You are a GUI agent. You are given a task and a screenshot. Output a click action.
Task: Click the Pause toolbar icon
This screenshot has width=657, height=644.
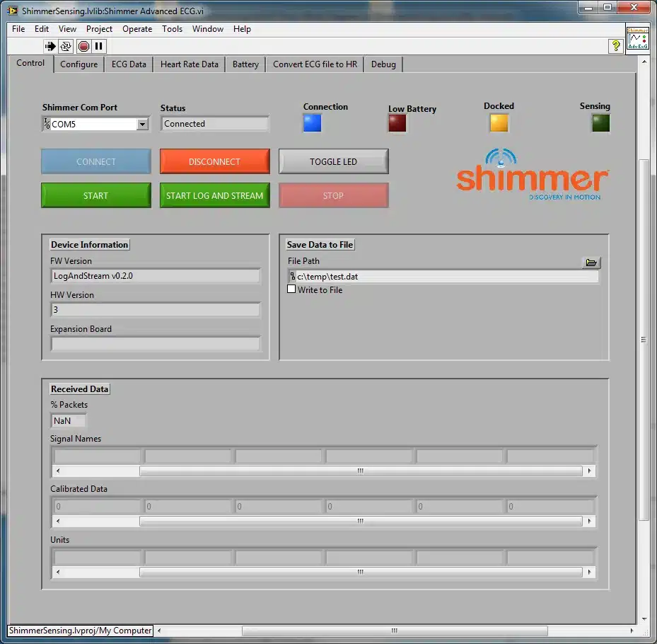tap(99, 46)
